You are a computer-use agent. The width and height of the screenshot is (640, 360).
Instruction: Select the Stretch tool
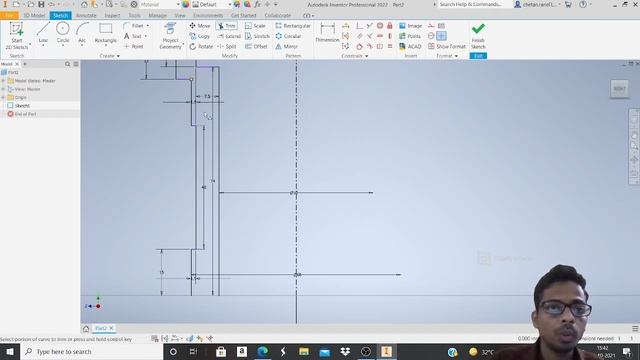(257, 36)
